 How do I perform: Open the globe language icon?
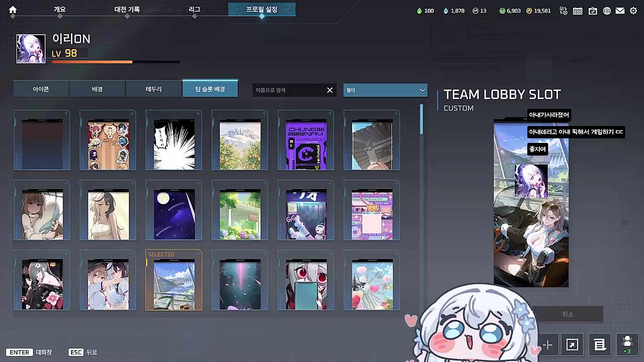click(x=607, y=11)
